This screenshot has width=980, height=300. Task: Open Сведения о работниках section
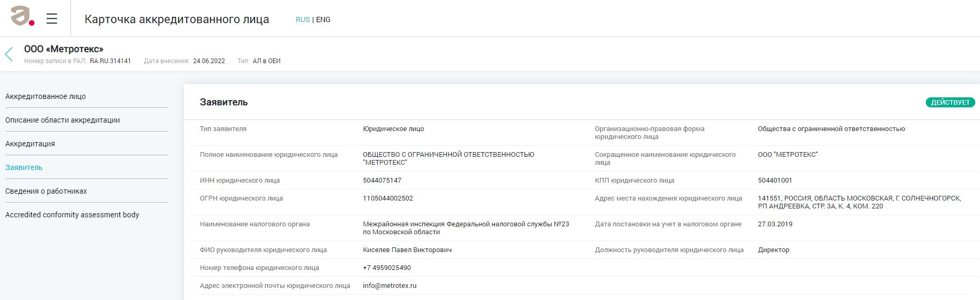(46, 191)
